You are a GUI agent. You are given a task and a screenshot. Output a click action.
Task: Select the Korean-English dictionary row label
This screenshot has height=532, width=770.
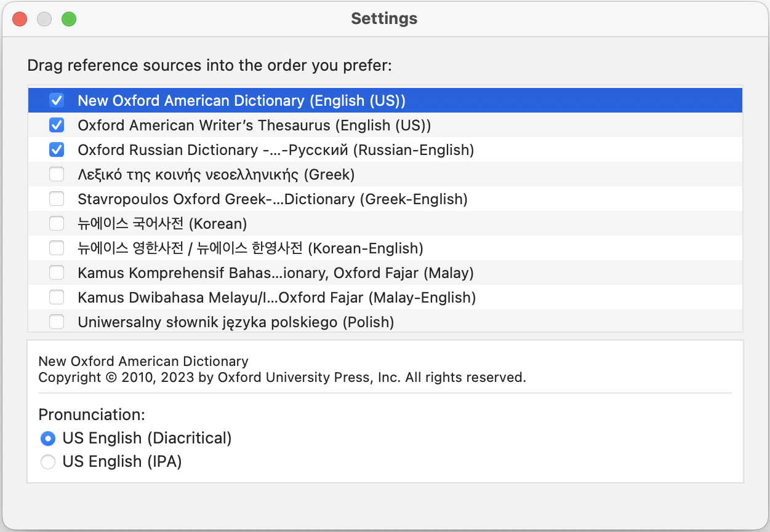click(x=250, y=248)
